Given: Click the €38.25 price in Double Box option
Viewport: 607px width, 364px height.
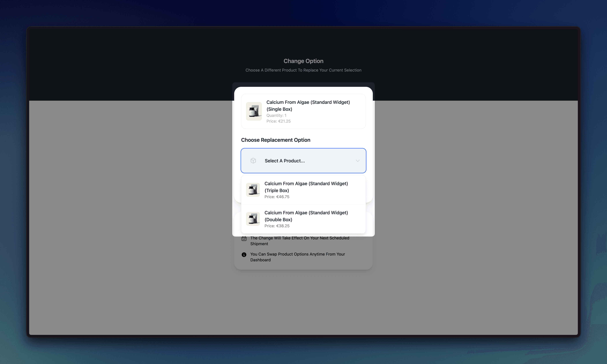Looking at the screenshot, I should 277,226.
